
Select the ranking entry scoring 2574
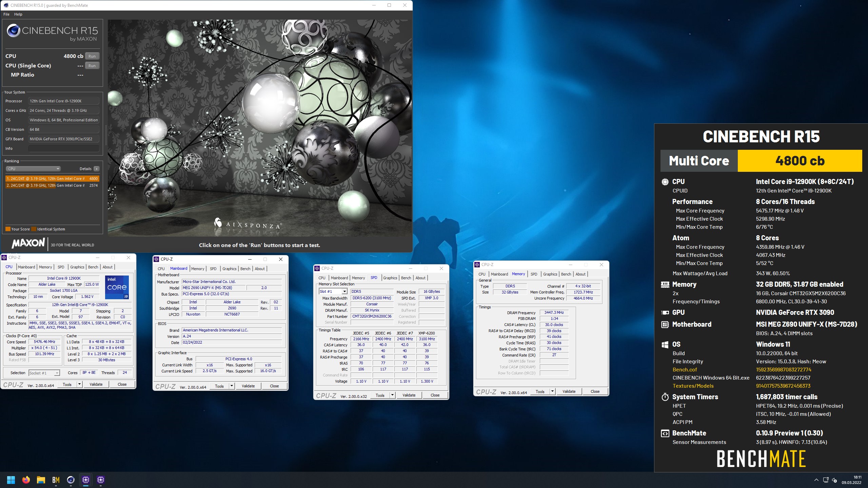(52, 185)
